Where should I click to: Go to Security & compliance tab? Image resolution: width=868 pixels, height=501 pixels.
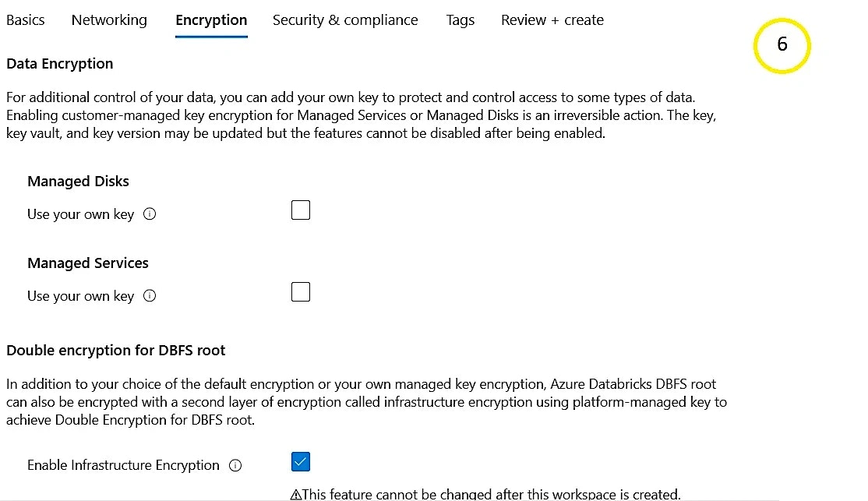pos(345,20)
